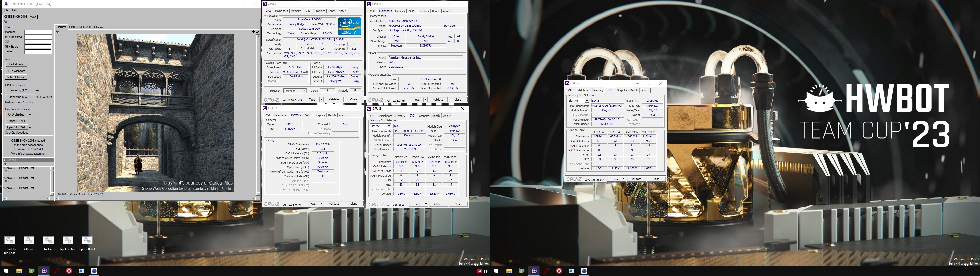The image size is (980, 276).
Task: Run Rendering (x CPU) benchmark
Action: click(20, 97)
